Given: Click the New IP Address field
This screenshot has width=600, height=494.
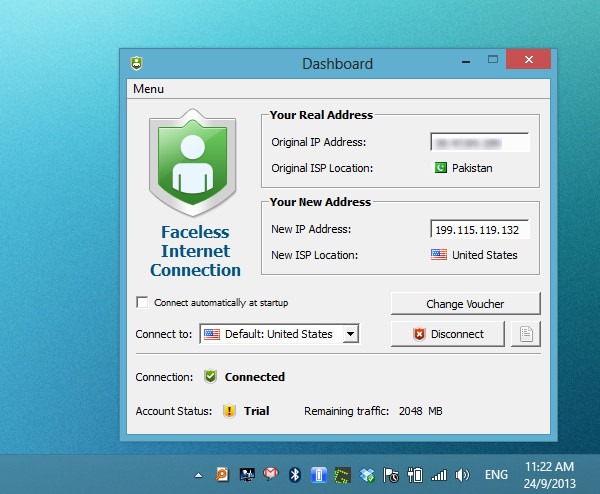Looking at the screenshot, I should coord(480,229).
